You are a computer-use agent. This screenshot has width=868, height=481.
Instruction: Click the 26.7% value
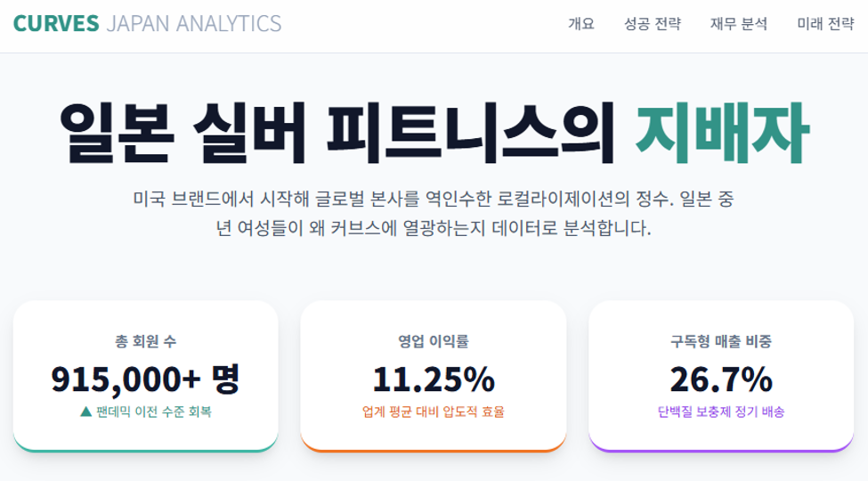tap(721, 379)
